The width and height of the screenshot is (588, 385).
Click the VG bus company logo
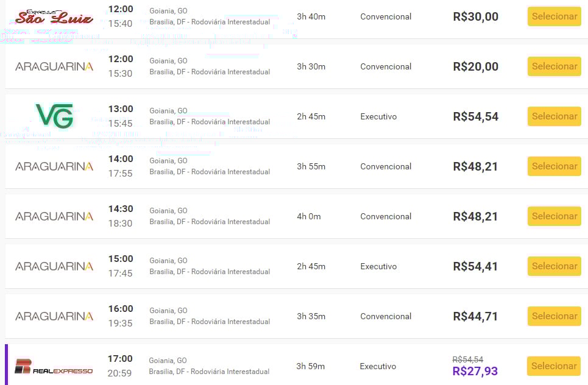click(x=54, y=116)
